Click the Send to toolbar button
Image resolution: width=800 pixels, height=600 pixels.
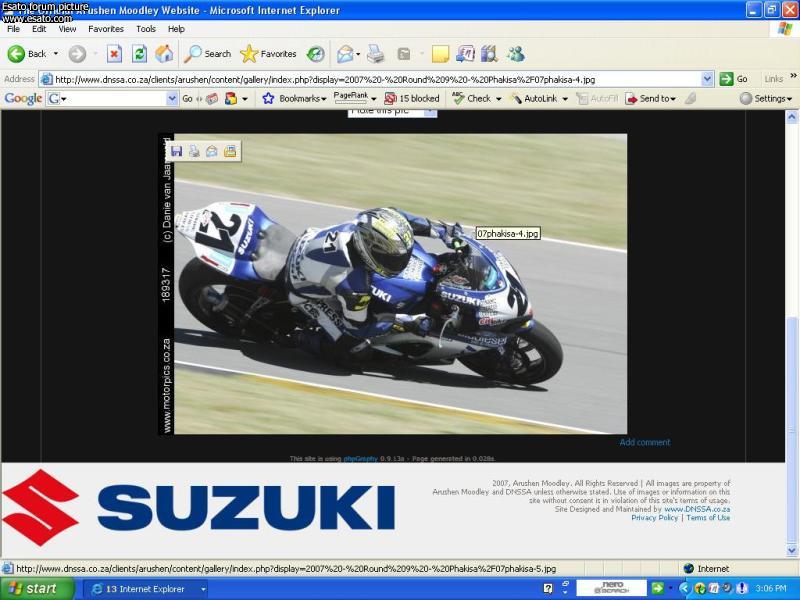[x=650, y=98]
